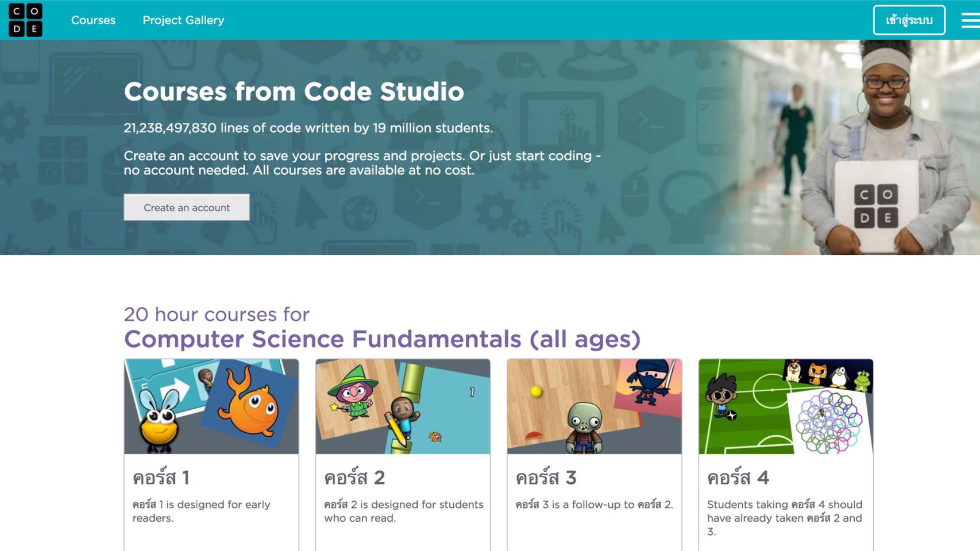The height and width of the screenshot is (551, 980).
Task: Go to Project Gallery
Action: (183, 20)
